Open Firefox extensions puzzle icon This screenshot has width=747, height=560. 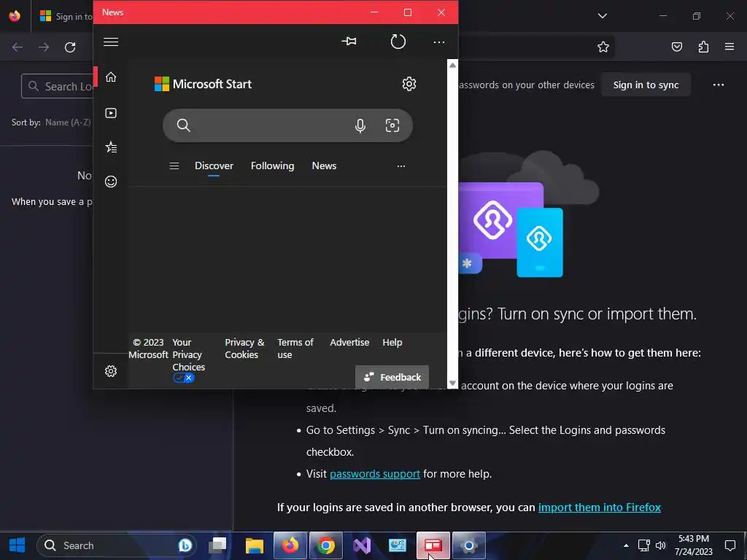click(703, 47)
